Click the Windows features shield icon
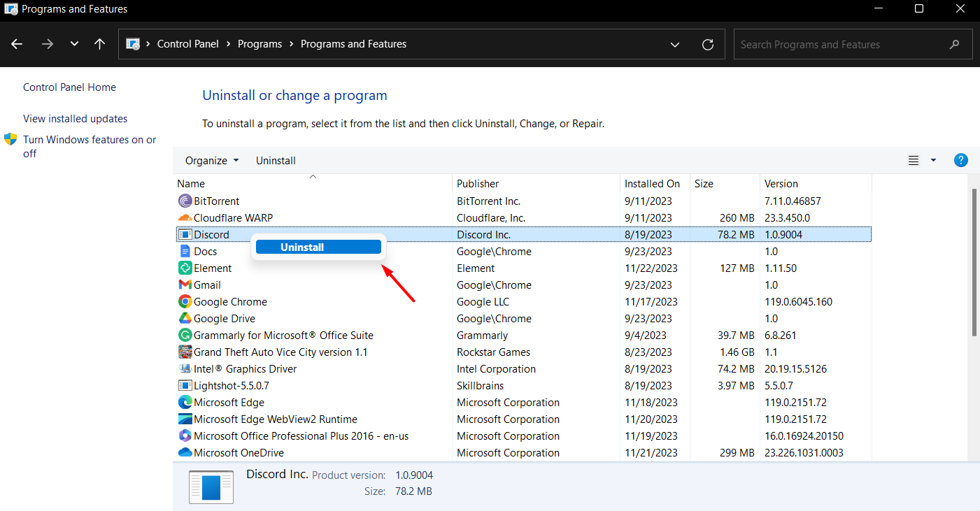This screenshot has height=511, width=980. coord(10,139)
